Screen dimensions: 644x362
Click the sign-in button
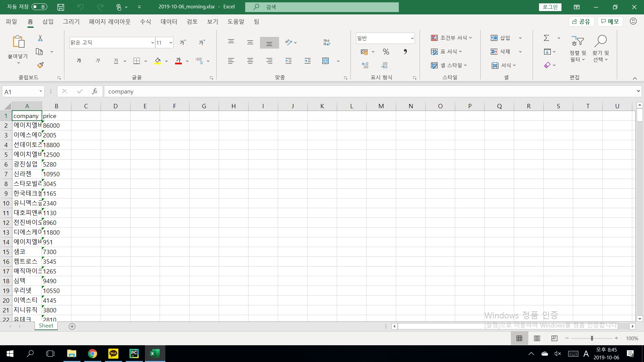(x=550, y=7)
